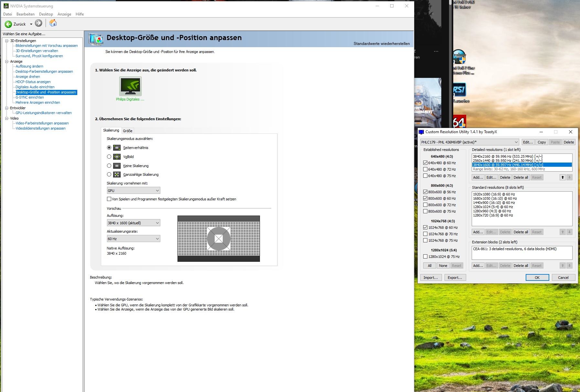
Task: Uncheck 800x600 @ 56 Hz checkbox
Action: (425, 192)
